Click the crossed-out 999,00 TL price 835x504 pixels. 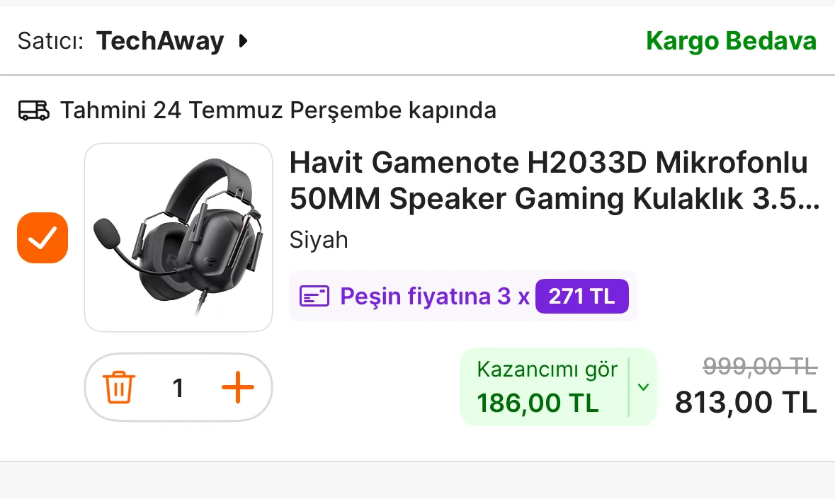[760, 366]
